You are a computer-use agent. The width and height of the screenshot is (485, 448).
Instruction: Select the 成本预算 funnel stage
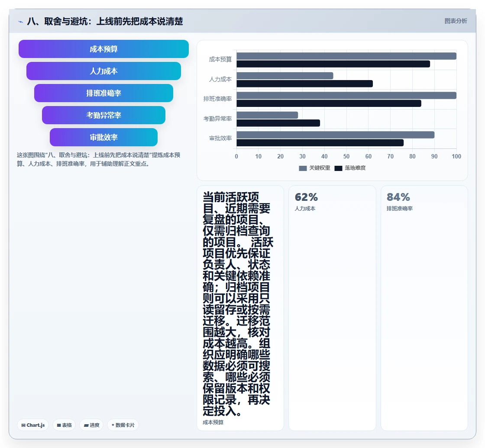(x=103, y=49)
